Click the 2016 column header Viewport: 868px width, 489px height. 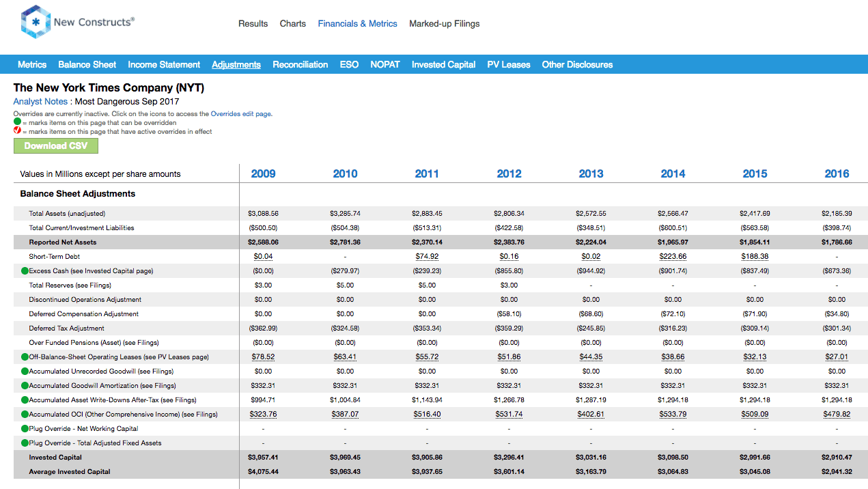837,173
